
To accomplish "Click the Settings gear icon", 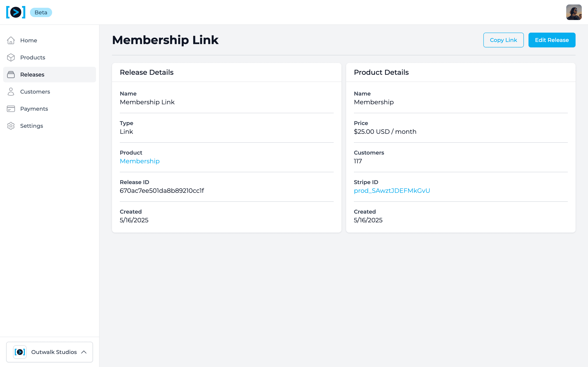I will point(11,126).
